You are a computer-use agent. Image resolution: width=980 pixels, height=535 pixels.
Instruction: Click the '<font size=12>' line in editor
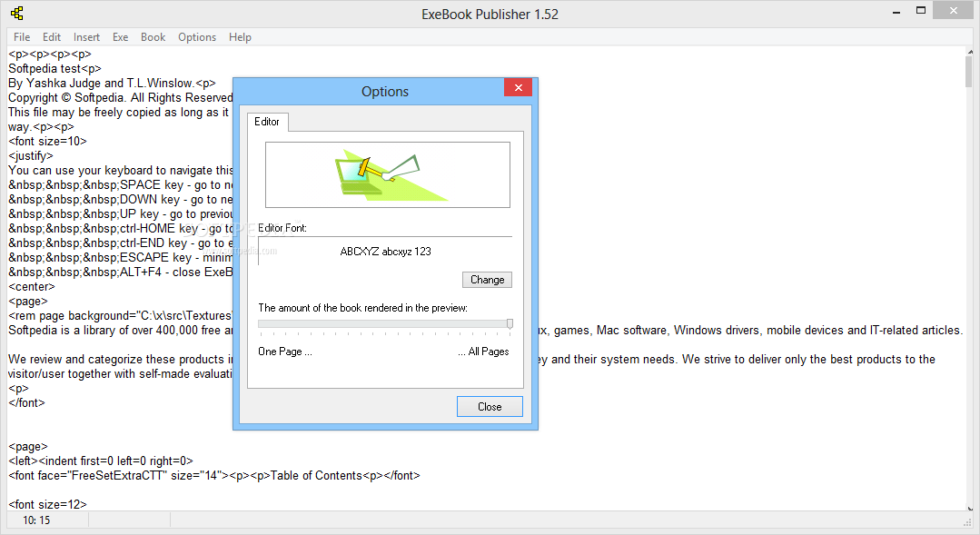point(47,504)
